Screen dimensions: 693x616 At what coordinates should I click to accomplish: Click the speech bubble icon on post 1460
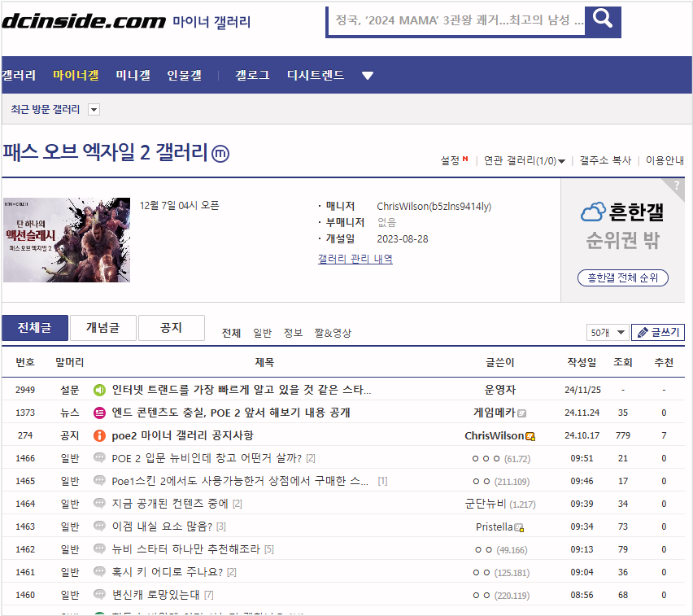99,594
